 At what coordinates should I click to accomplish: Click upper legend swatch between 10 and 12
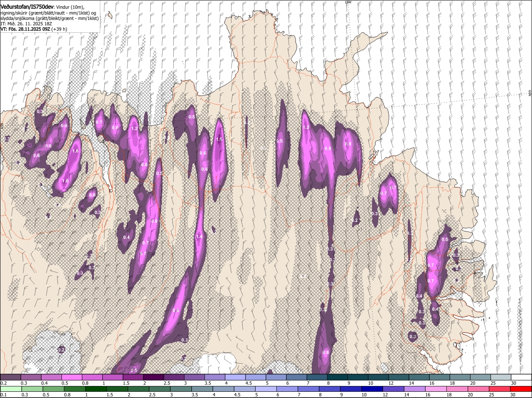[x=378, y=377]
